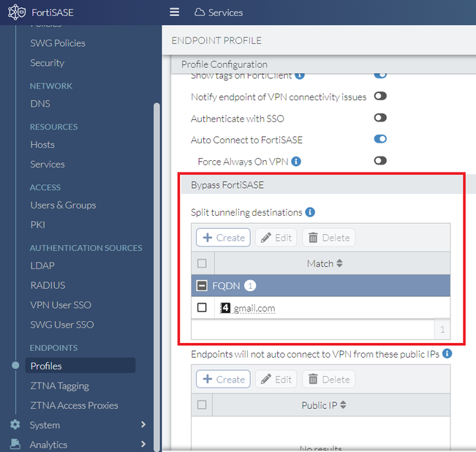Viewport: 476px width, 452px height.
Task: Open LDAP authentication source
Action: tap(42, 265)
